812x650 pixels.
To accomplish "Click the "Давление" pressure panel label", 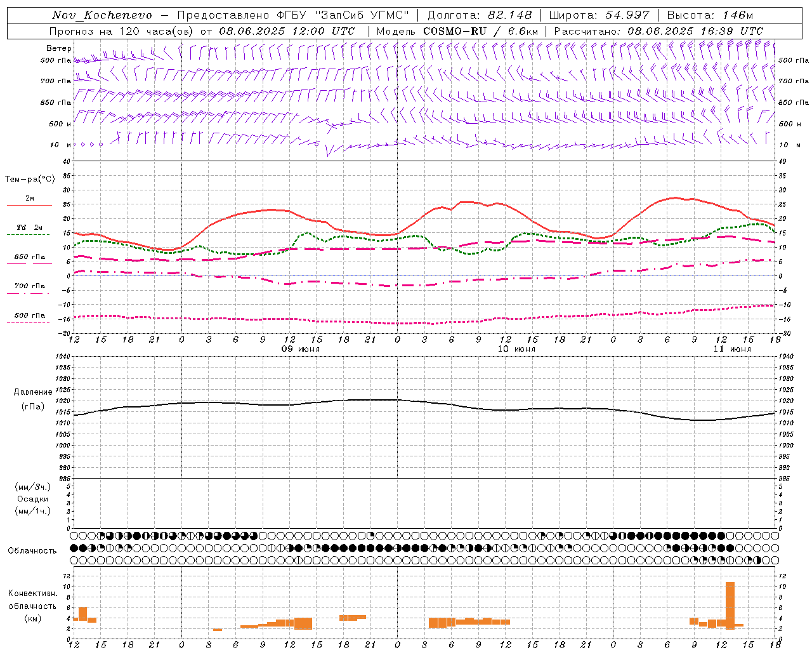I will [33, 392].
